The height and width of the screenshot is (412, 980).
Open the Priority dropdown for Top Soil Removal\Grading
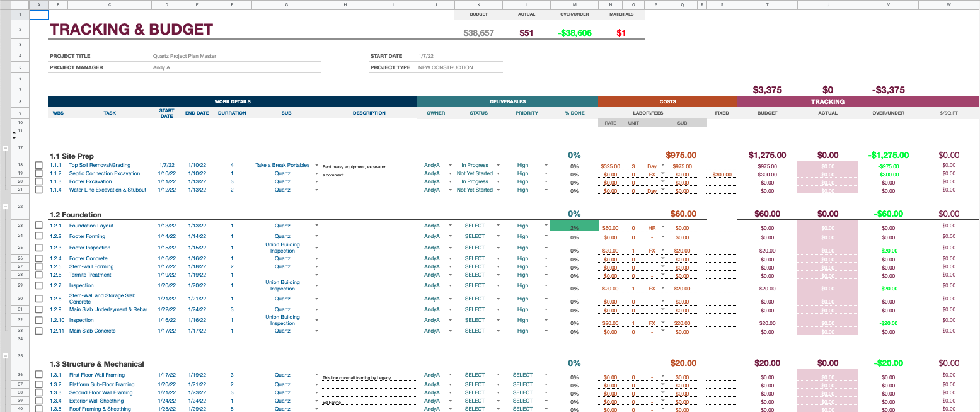coord(546,165)
